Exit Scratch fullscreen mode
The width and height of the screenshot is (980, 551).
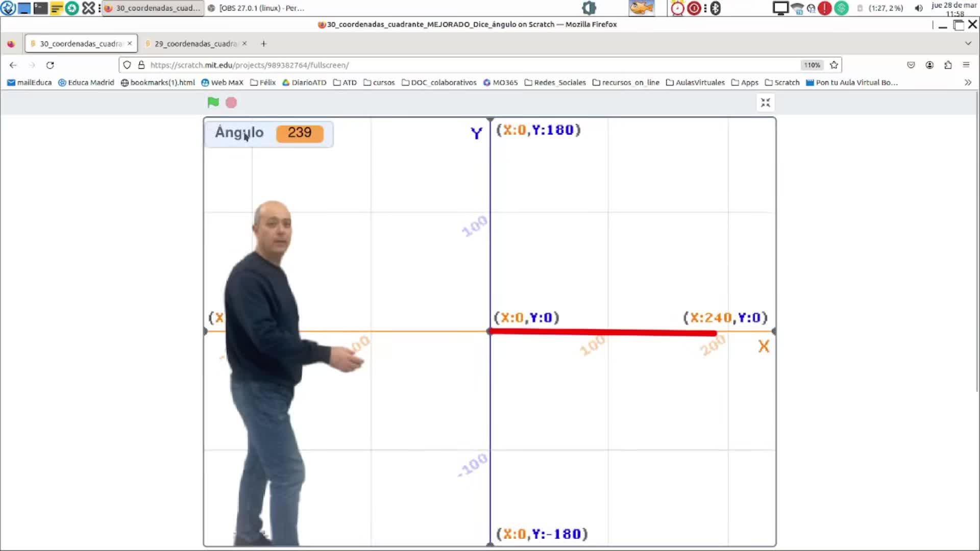765,103
